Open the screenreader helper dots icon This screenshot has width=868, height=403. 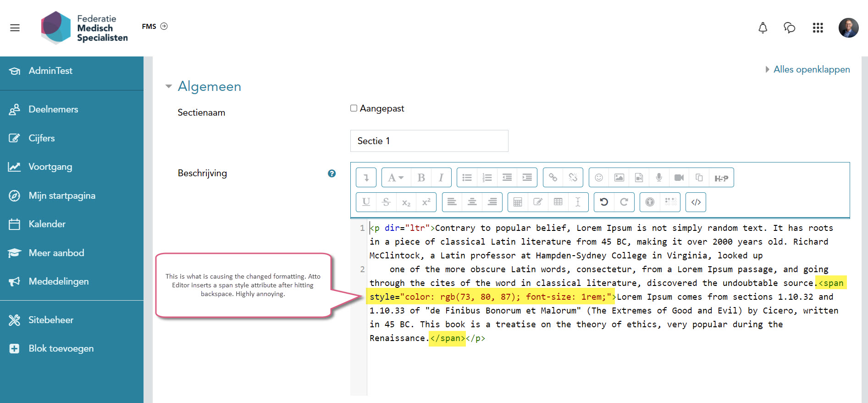pos(670,202)
